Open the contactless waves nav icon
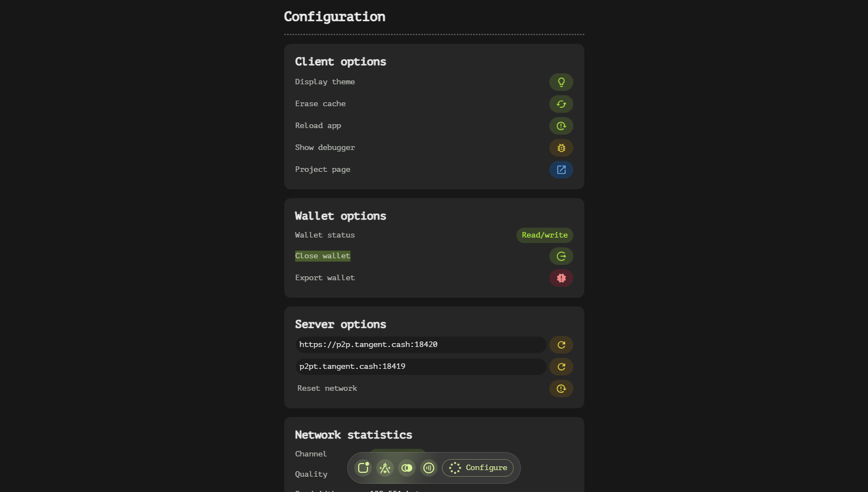868x492 pixels. (429, 468)
